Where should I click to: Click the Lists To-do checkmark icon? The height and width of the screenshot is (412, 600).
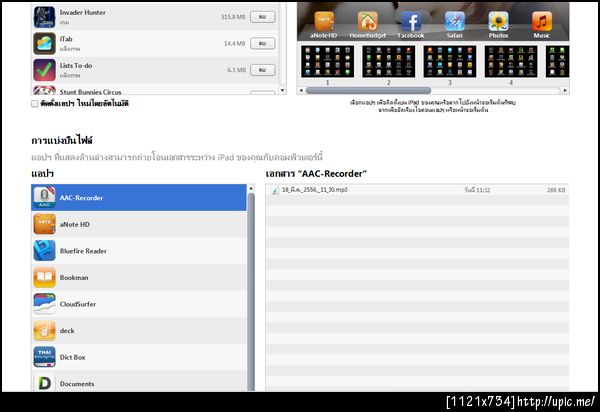[x=44, y=70]
